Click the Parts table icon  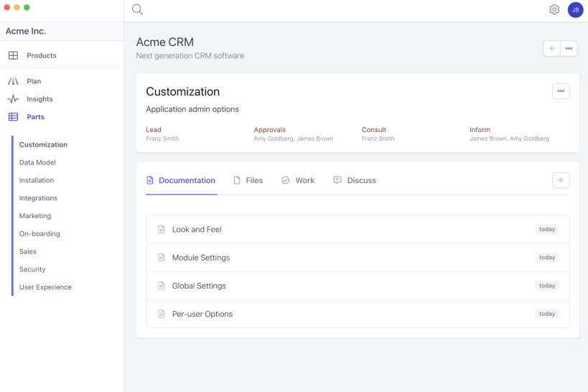13,117
